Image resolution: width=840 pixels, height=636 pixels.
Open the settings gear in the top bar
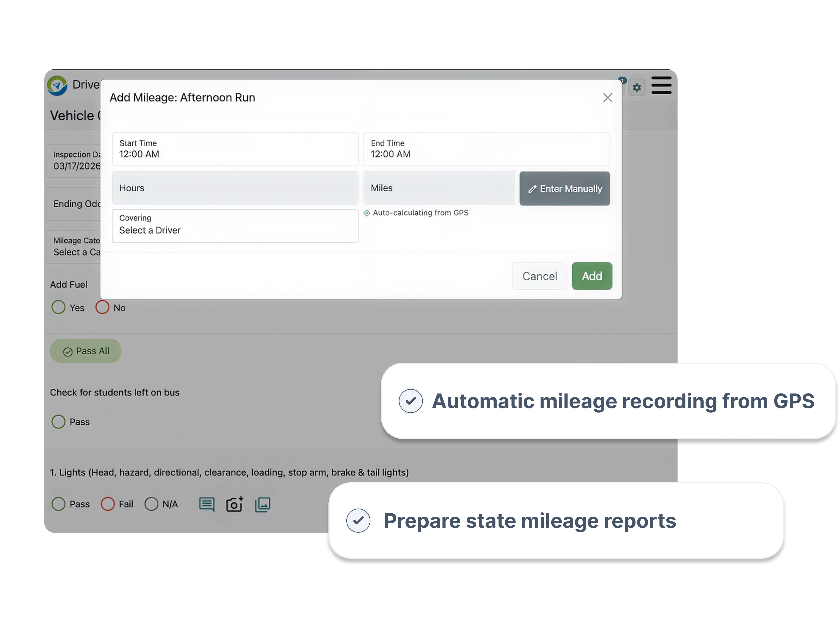pos(637,87)
